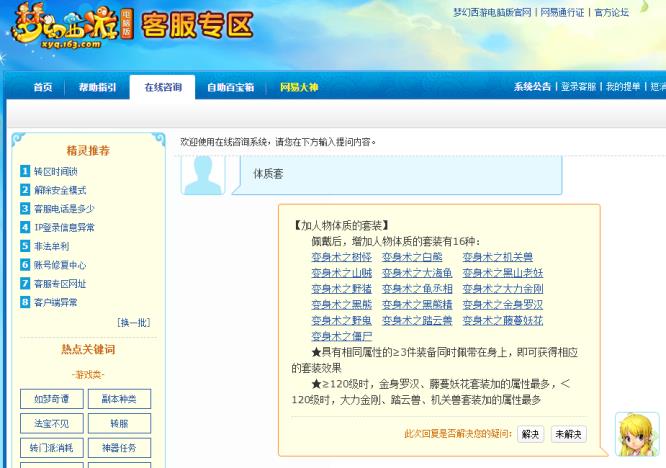Click the 未解决 button
The height and width of the screenshot is (468, 666).
click(x=568, y=434)
